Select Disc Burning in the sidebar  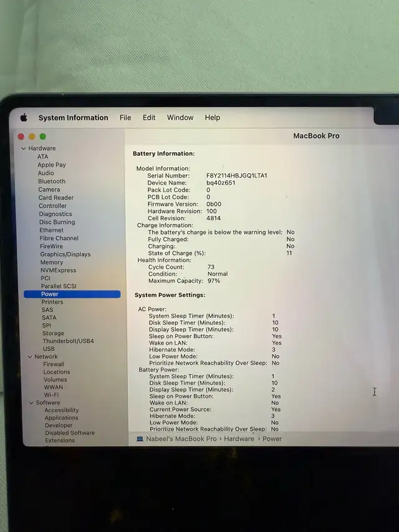coord(57,222)
